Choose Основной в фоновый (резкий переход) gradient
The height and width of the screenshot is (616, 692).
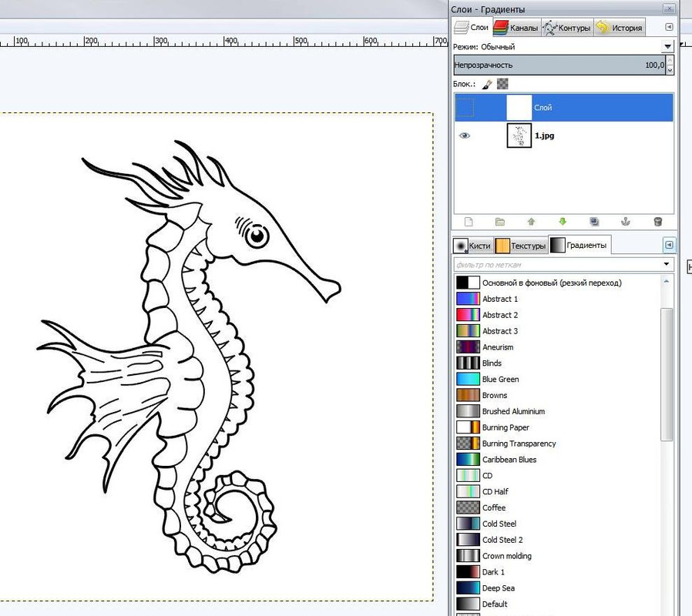(558, 283)
